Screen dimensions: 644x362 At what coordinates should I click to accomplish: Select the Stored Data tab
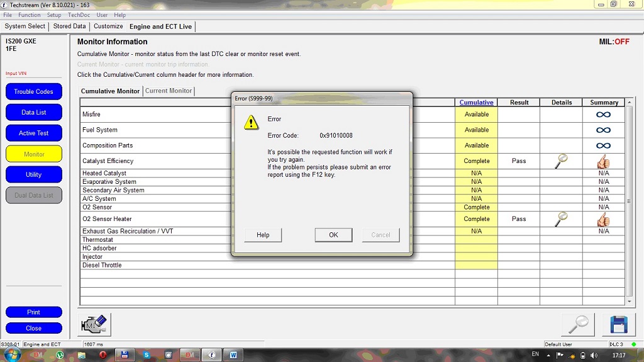pyautogui.click(x=69, y=26)
